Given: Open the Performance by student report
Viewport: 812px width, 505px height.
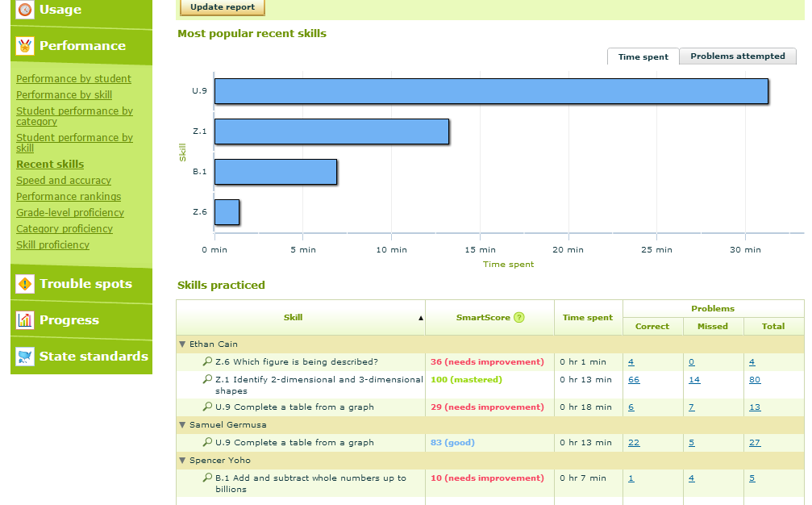Looking at the screenshot, I should [73, 78].
